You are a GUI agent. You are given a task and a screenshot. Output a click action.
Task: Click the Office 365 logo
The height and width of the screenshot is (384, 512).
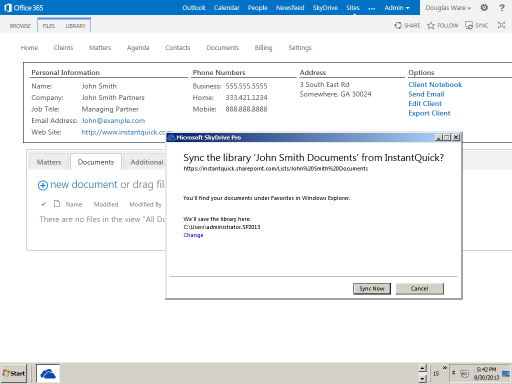(x=24, y=8)
